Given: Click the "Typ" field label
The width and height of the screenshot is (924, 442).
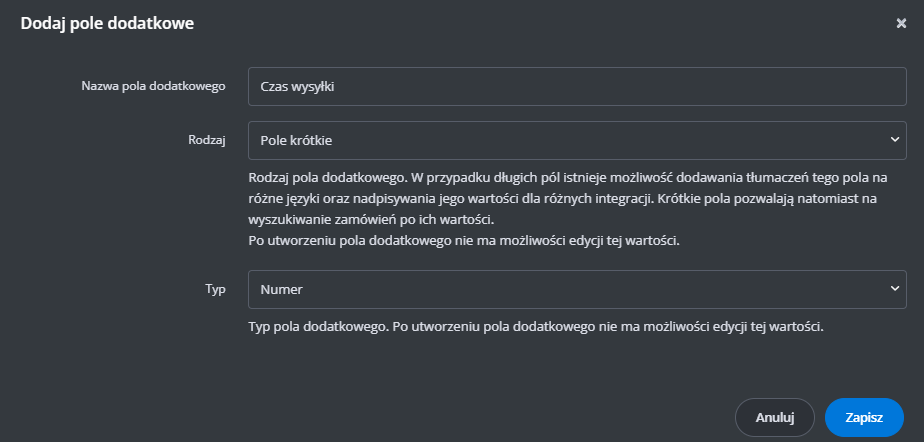Looking at the screenshot, I should (x=215, y=289).
